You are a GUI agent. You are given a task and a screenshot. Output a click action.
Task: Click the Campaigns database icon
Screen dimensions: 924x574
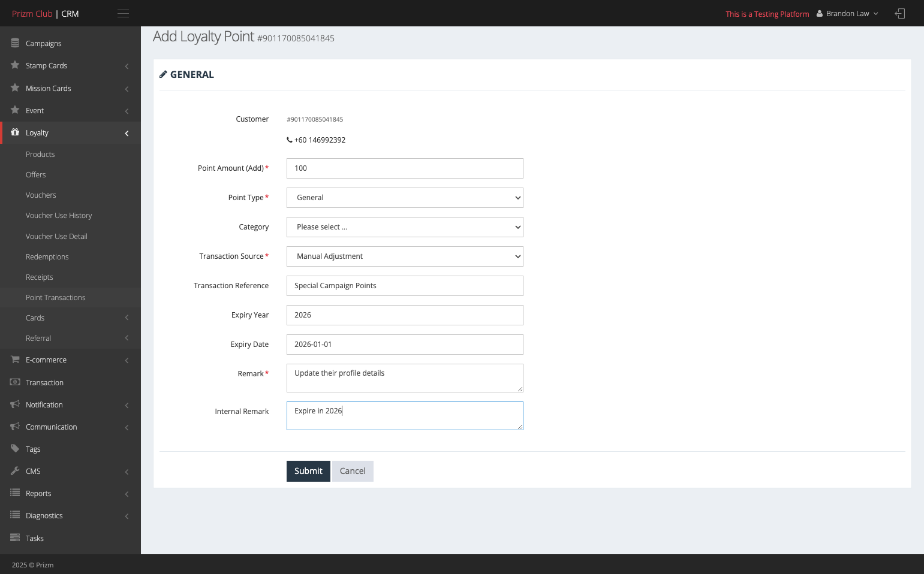15,43
